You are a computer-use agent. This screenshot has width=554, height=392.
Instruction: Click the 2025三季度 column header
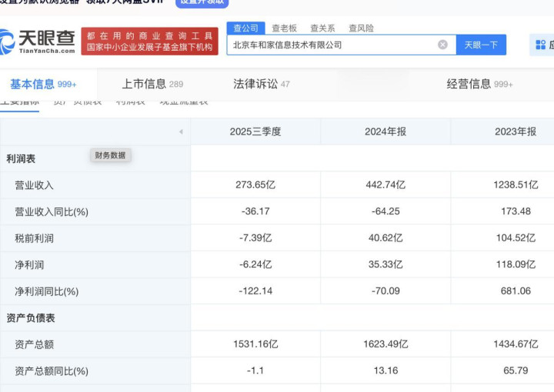click(255, 131)
